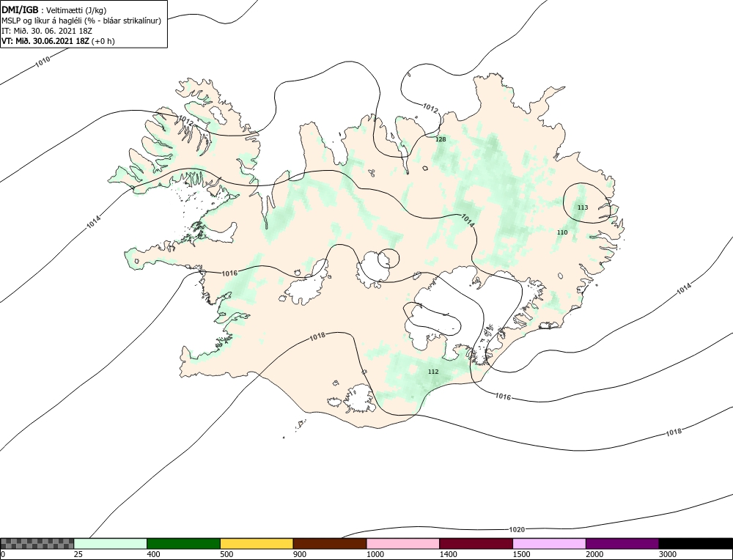Viewport: 733px width, 560px height.
Task: Click the CAPE value label 113
Action: 583,207
